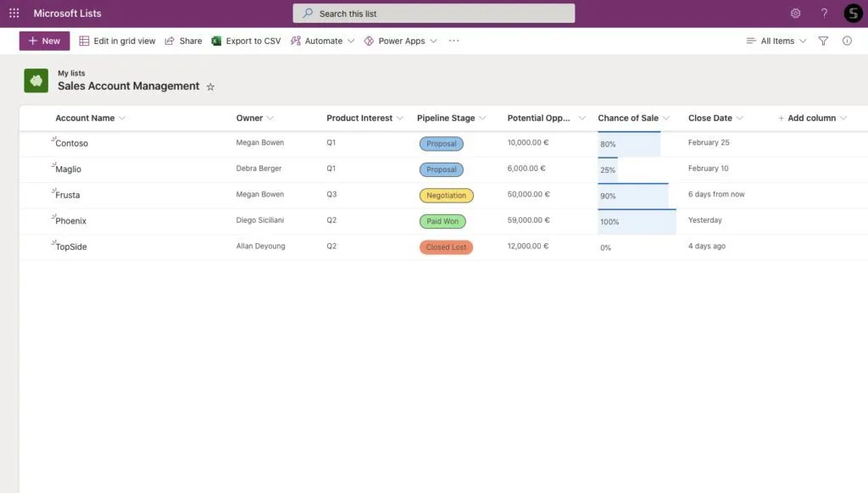The height and width of the screenshot is (493, 868).
Task: Expand the Automate dropdown chevron
Action: 351,41
